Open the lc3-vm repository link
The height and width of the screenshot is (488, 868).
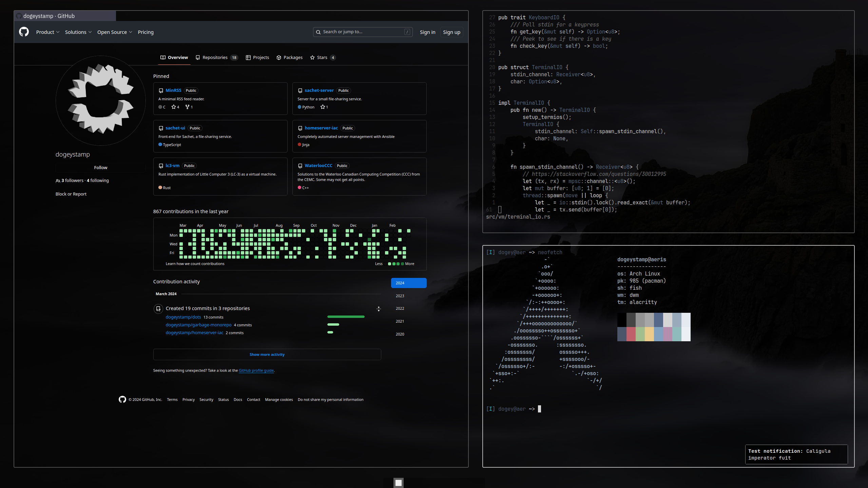coord(172,166)
